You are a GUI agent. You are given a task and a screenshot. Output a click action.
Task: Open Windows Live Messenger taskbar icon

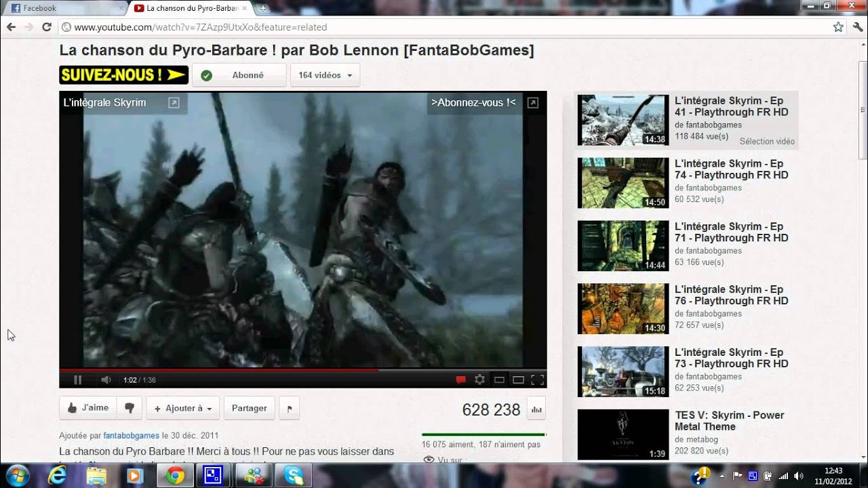[x=254, y=476]
